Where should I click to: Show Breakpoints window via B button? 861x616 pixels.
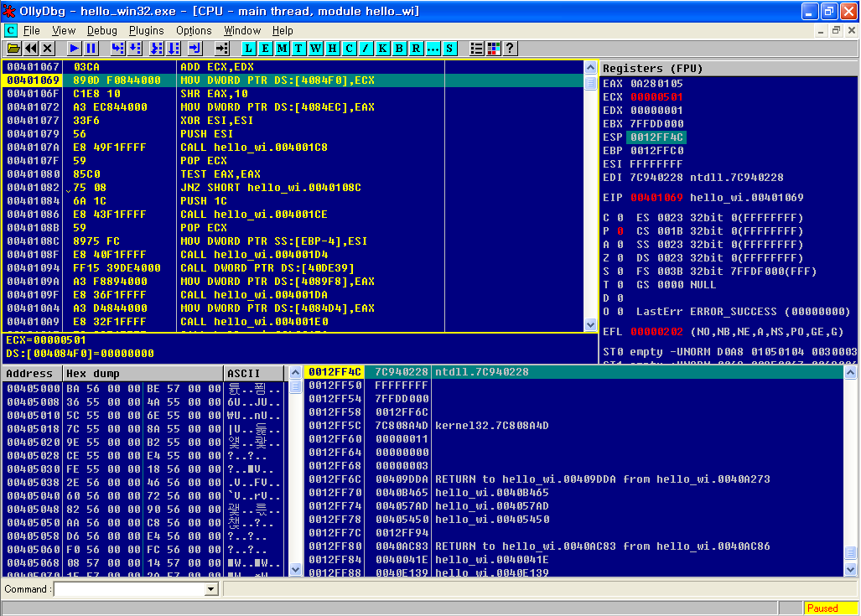[400, 49]
